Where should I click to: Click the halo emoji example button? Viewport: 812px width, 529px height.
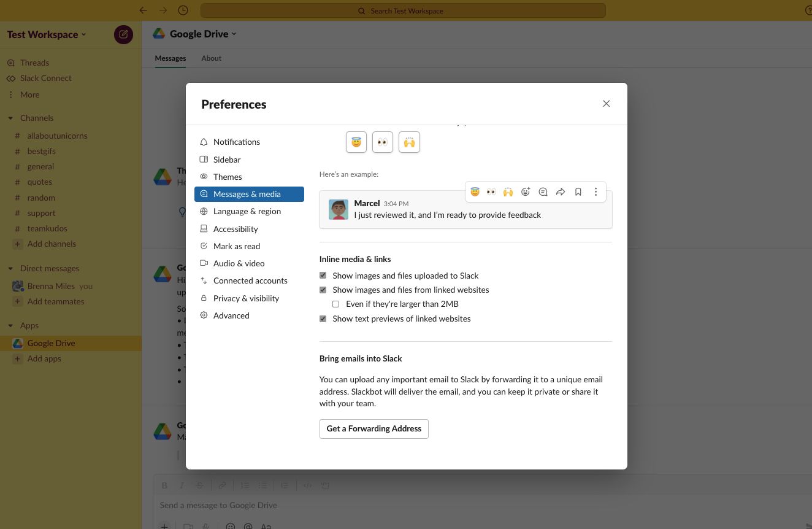click(x=356, y=142)
